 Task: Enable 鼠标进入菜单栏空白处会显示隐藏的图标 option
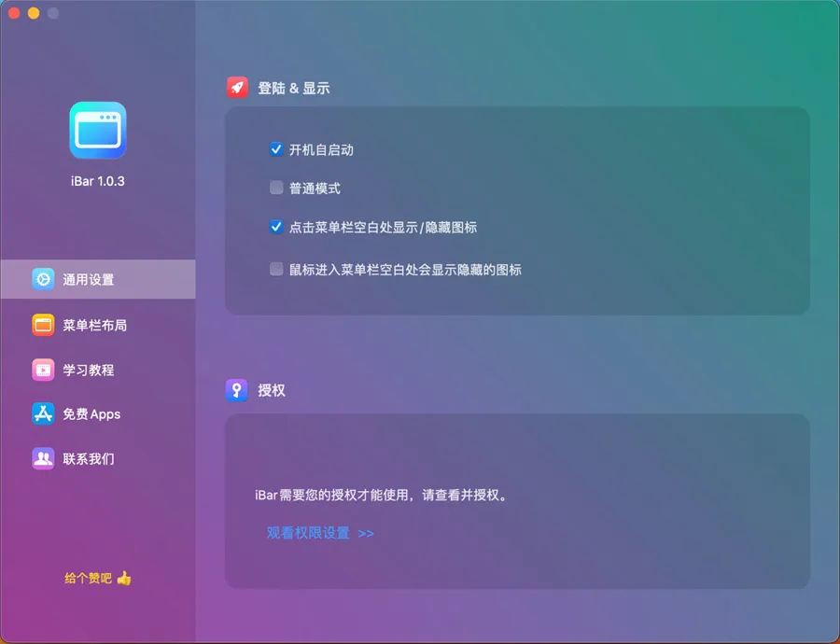276,270
